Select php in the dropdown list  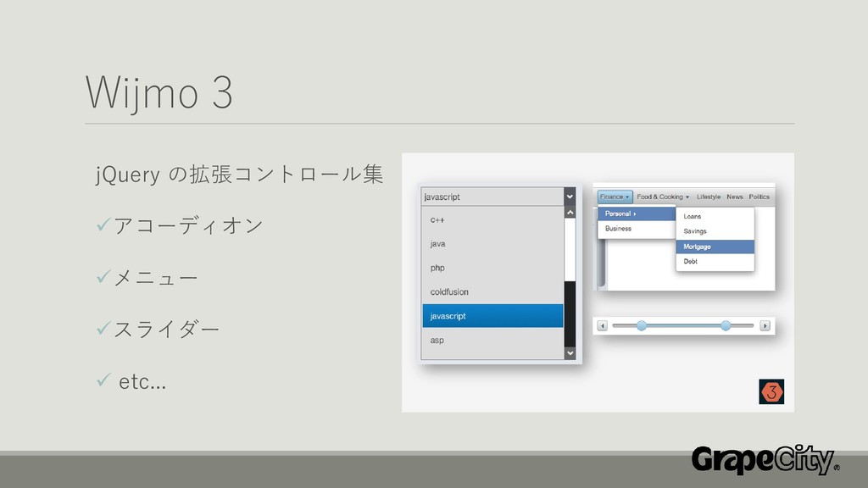pyautogui.click(x=492, y=268)
